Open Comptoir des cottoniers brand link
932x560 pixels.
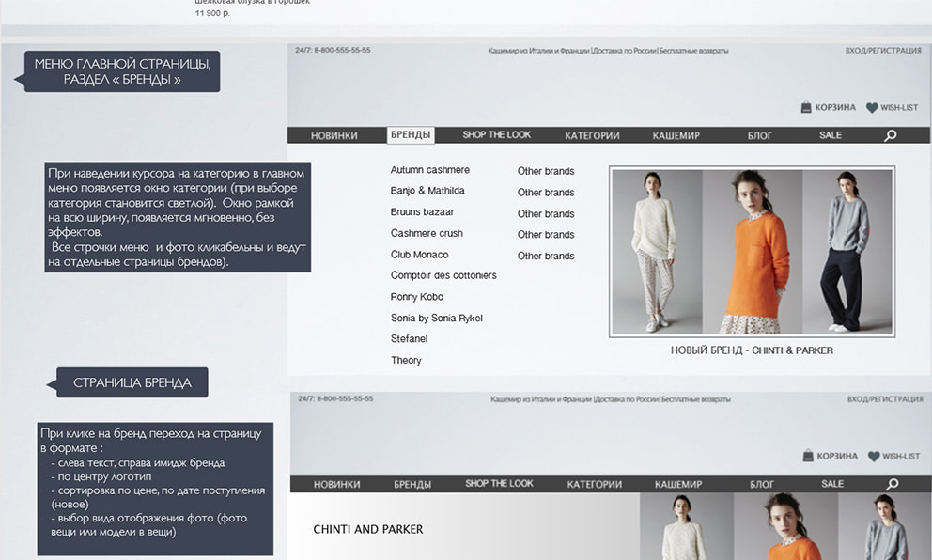pyautogui.click(x=443, y=275)
